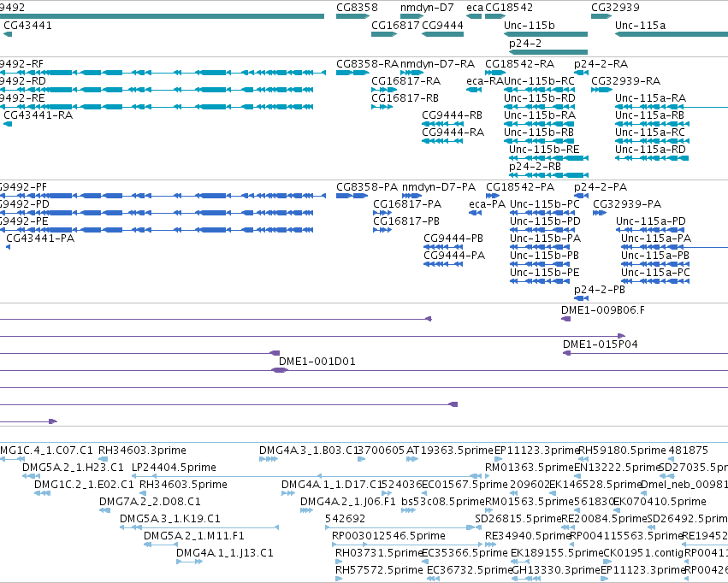Click the Unc-115a-PC protein label
This screenshot has width=728, height=583.
tap(655, 273)
